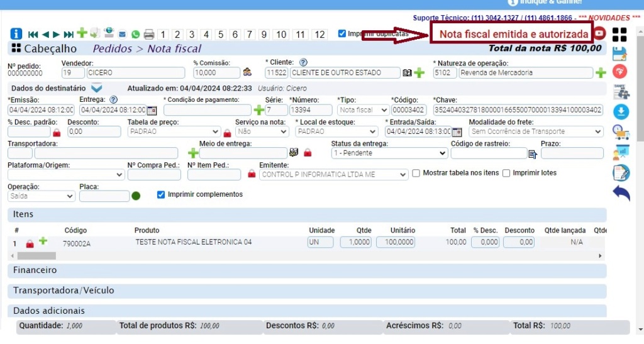Click the Itens section header
644x344 pixels.
pyautogui.click(x=307, y=214)
